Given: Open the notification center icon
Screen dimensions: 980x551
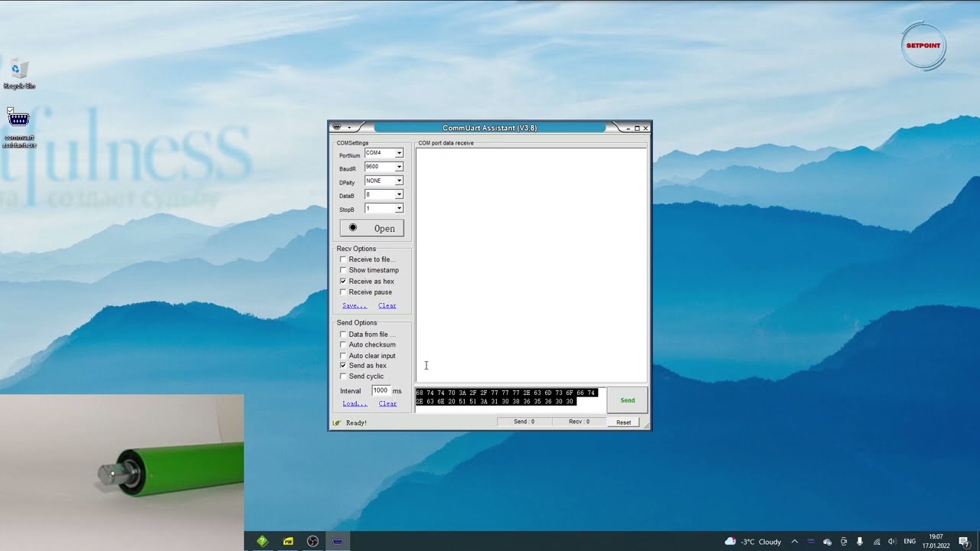Looking at the screenshot, I should tap(964, 541).
